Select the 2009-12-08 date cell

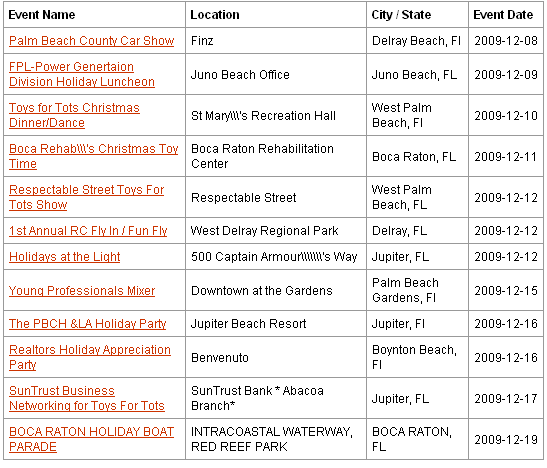tap(506, 41)
